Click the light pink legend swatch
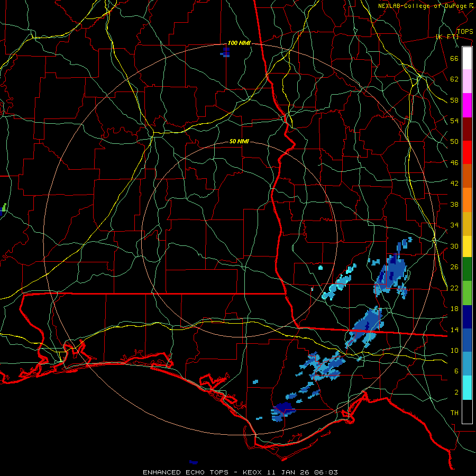Screen dimensions: 476x476 tap(467, 81)
